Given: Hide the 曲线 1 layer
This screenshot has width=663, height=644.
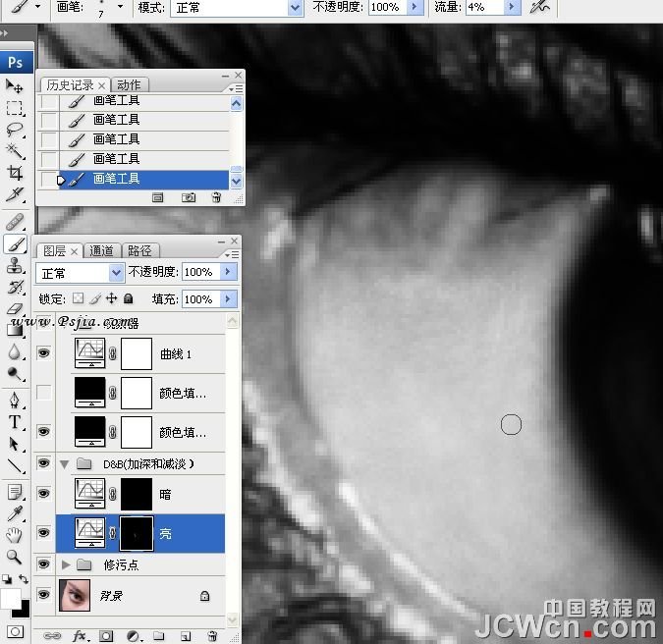Looking at the screenshot, I should pyautogui.click(x=43, y=352).
